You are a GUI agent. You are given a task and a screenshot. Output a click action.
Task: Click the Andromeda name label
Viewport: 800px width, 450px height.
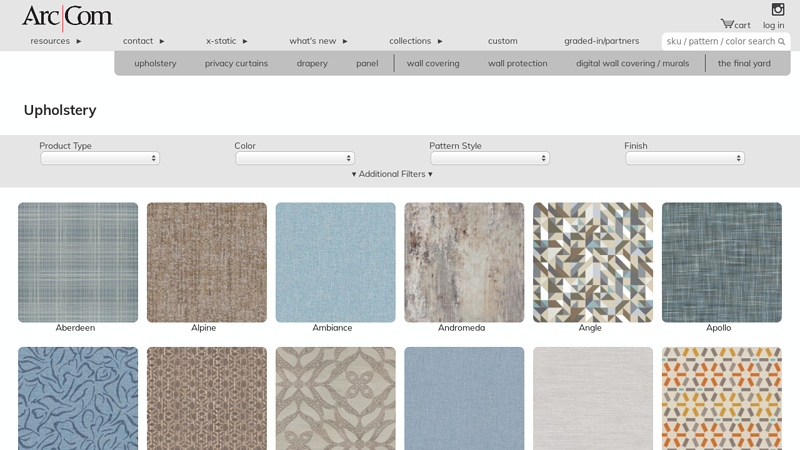click(x=461, y=328)
